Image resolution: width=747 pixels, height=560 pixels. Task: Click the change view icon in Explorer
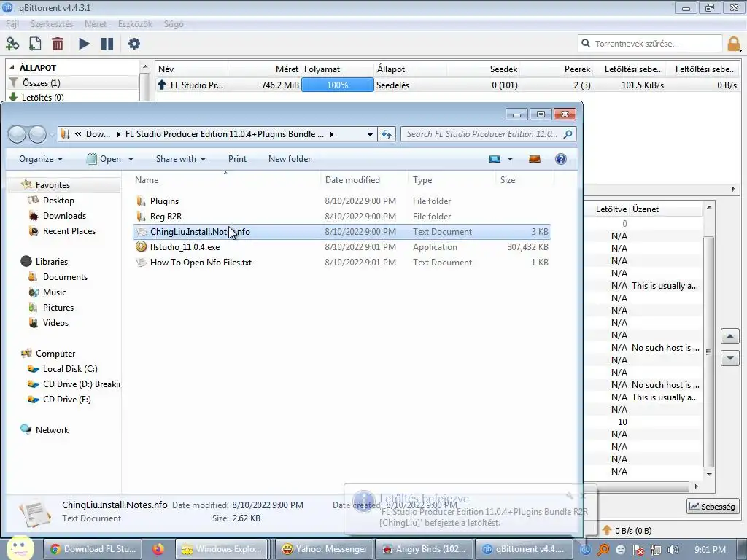495,159
